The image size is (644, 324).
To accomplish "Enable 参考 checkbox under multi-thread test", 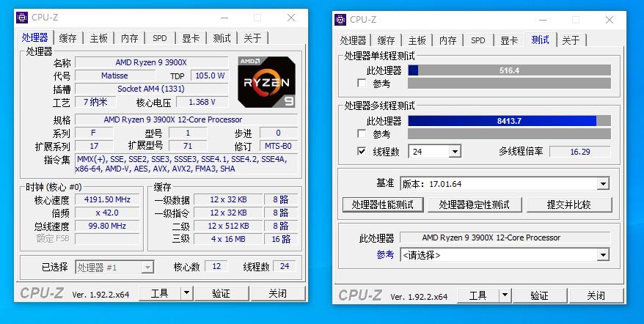I will click(362, 134).
